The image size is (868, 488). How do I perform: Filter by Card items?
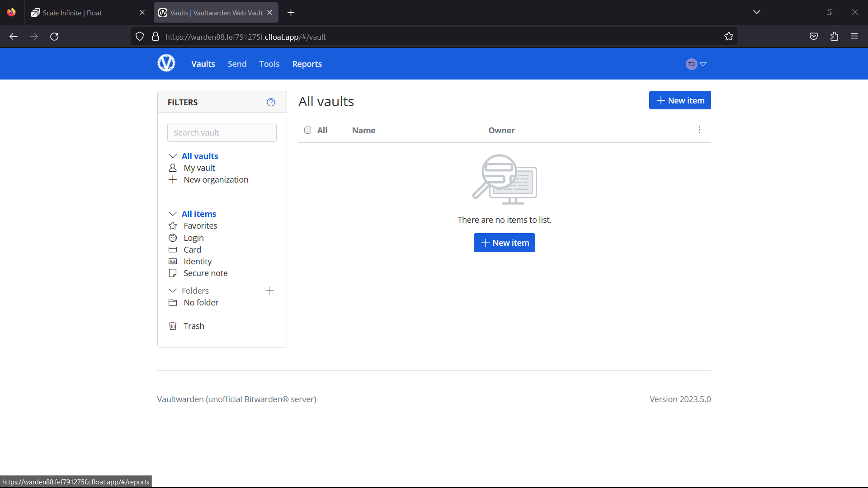pos(192,249)
